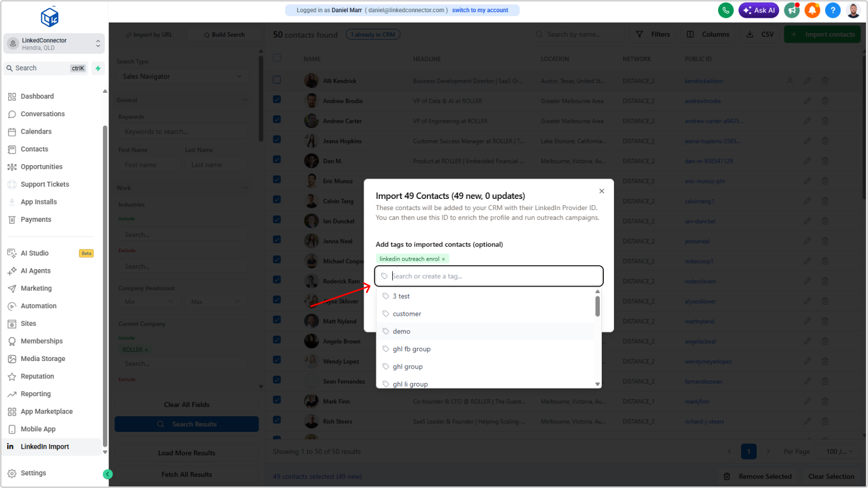This screenshot has height=488, width=868.
Task: Click the trash icon for Andrew Carter
Action: pyautogui.click(x=825, y=121)
